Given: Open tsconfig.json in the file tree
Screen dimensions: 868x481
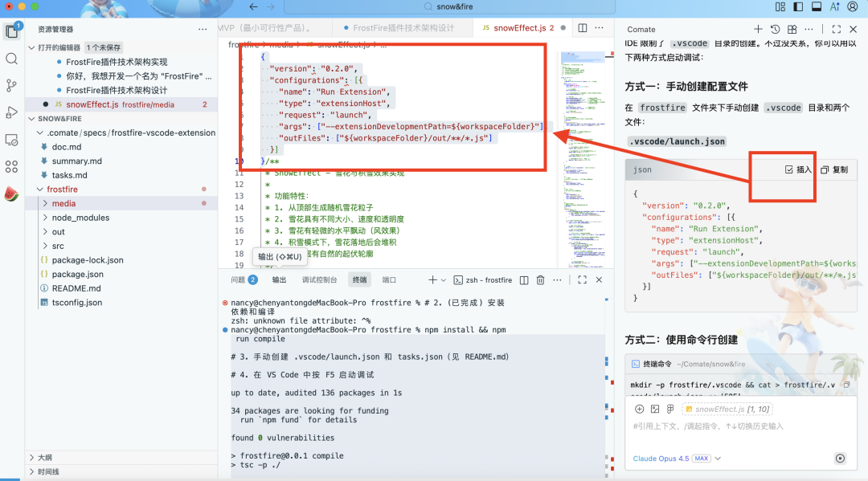Looking at the screenshot, I should 77,303.
